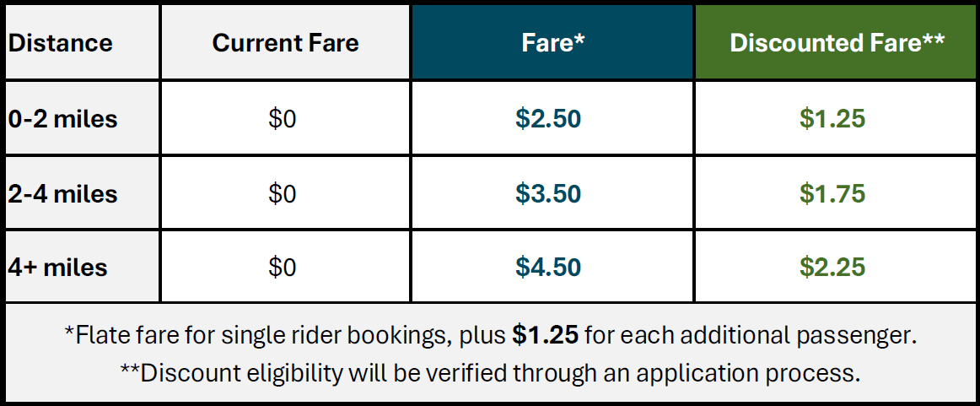The width and height of the screenshot is (980, 406).
Task: Click the $1.25 discounted fare cell
Action: tap(832, 119)
